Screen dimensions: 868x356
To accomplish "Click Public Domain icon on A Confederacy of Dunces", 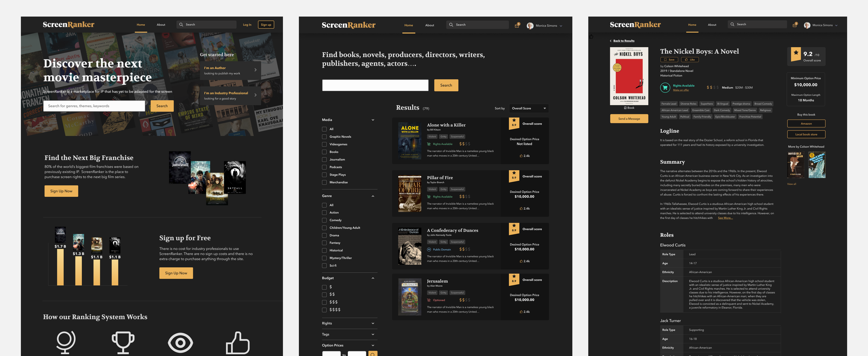I will tap(429, 249).
